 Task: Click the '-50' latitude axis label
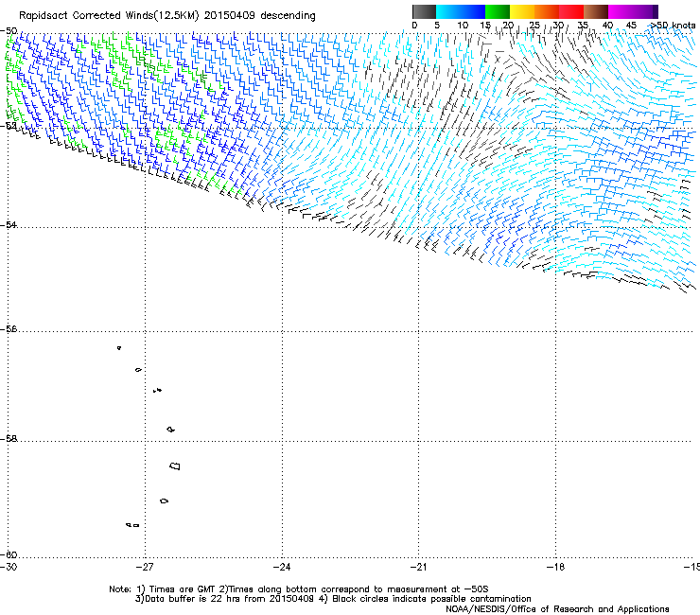9,31
